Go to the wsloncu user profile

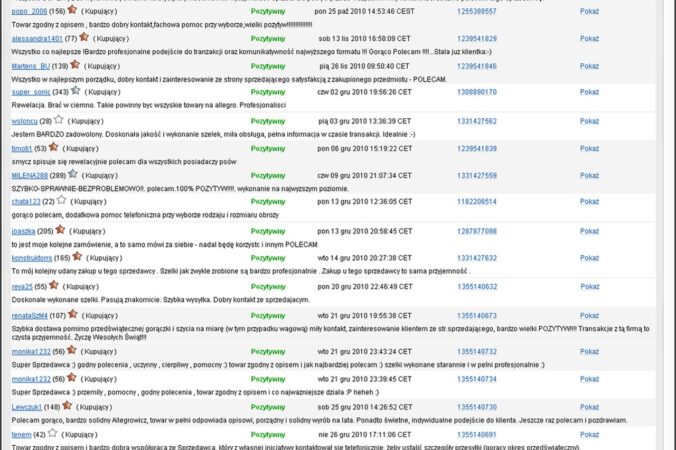click(25, 122)
